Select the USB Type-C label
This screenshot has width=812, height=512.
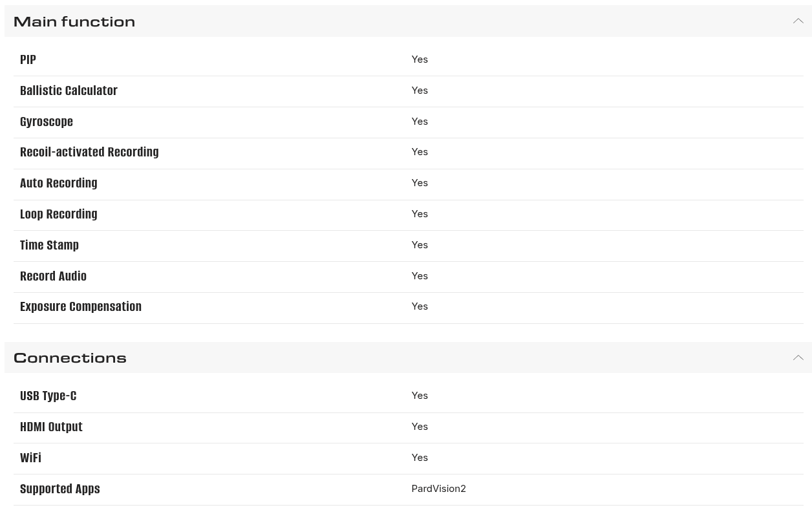48,396
